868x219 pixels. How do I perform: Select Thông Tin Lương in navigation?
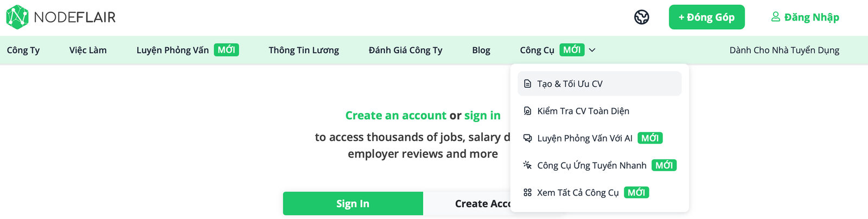[x=304, y=50]
